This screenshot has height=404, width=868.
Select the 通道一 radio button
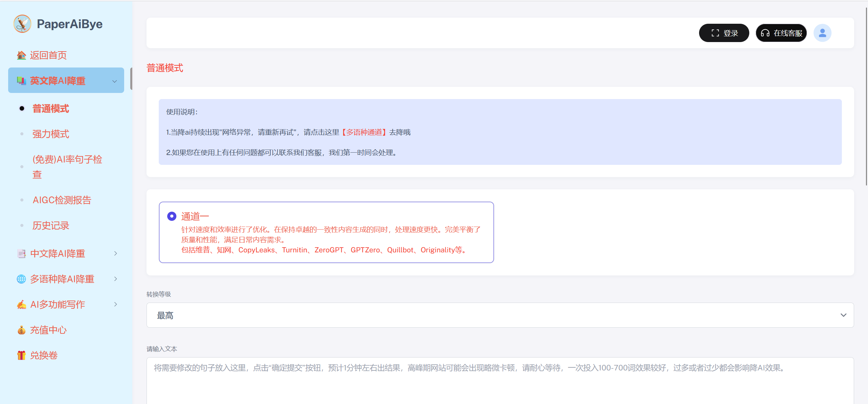172,216
